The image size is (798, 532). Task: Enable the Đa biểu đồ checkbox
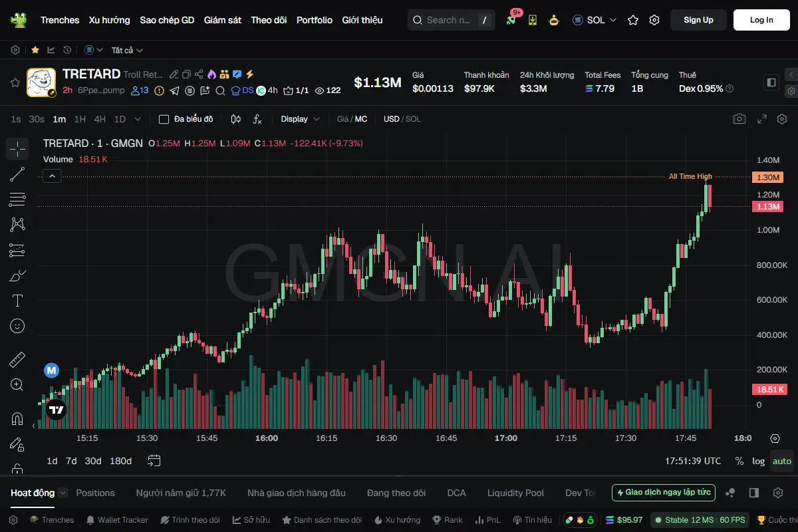coord(164,119)
